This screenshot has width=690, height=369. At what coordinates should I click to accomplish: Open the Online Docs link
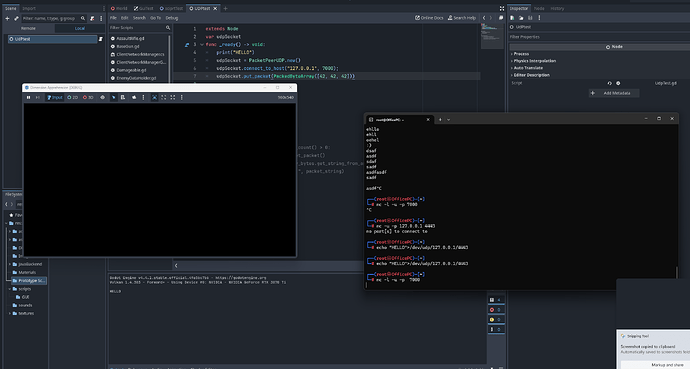[x=429, y=18]
